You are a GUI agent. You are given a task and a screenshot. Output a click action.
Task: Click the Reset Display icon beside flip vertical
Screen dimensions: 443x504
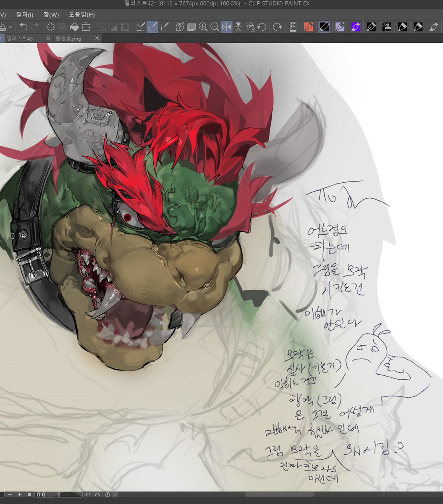[x=250, y=27]
